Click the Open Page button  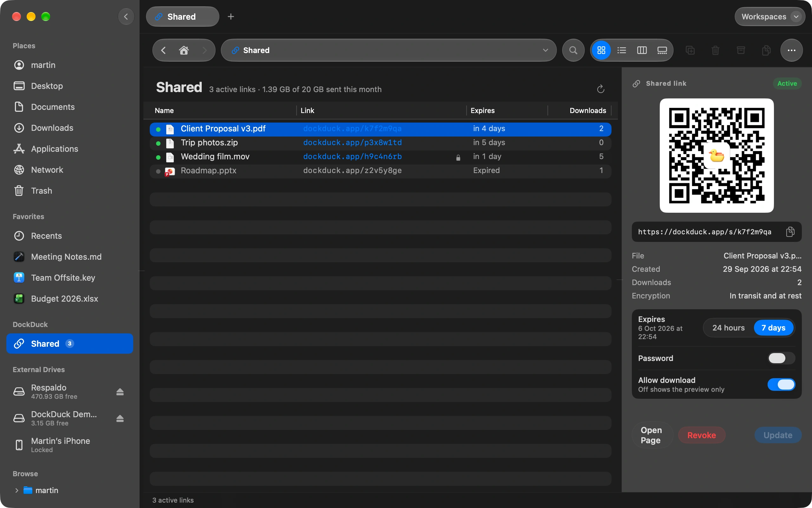652,435
